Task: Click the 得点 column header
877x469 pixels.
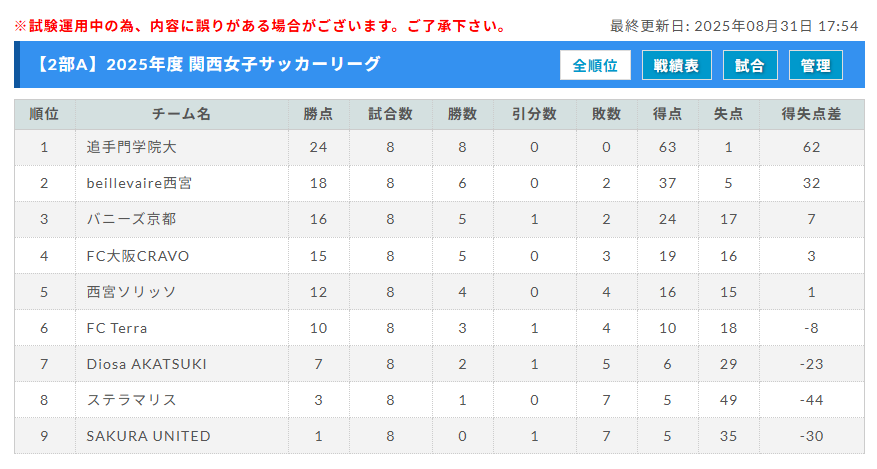Action: 668,115
